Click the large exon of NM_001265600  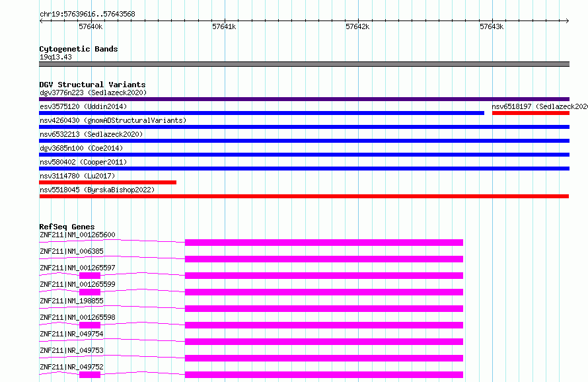pos(324,243)
